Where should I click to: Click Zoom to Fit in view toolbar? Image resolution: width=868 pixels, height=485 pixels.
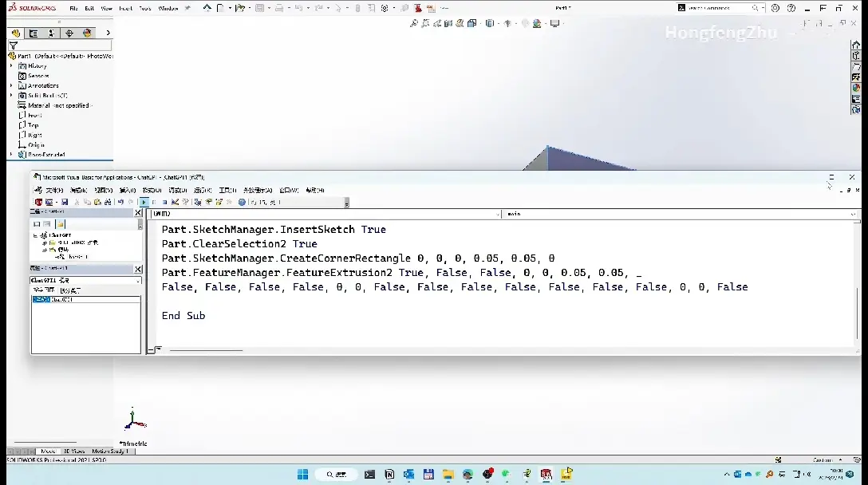[413, 23]
